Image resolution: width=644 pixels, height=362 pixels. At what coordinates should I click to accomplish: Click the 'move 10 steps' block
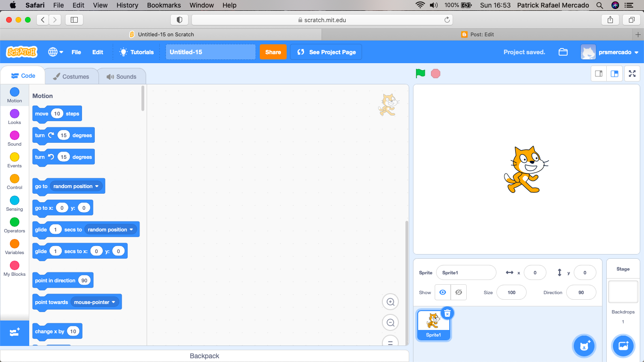(57, 114)
